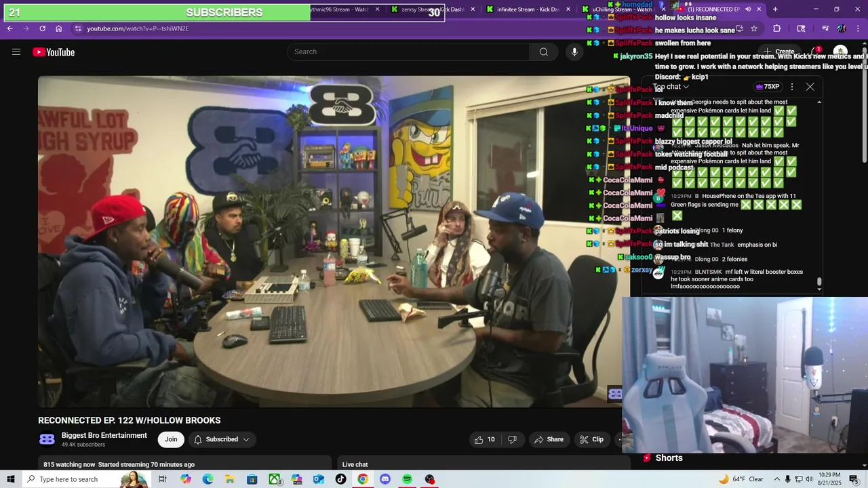Click the Shorts section heading
Viewport: 868px width, 488px height.
(669, 458)
